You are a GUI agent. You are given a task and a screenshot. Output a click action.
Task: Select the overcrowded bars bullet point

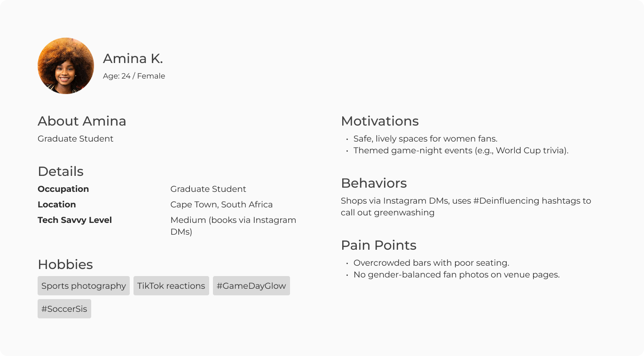click(x=431, y=263)
